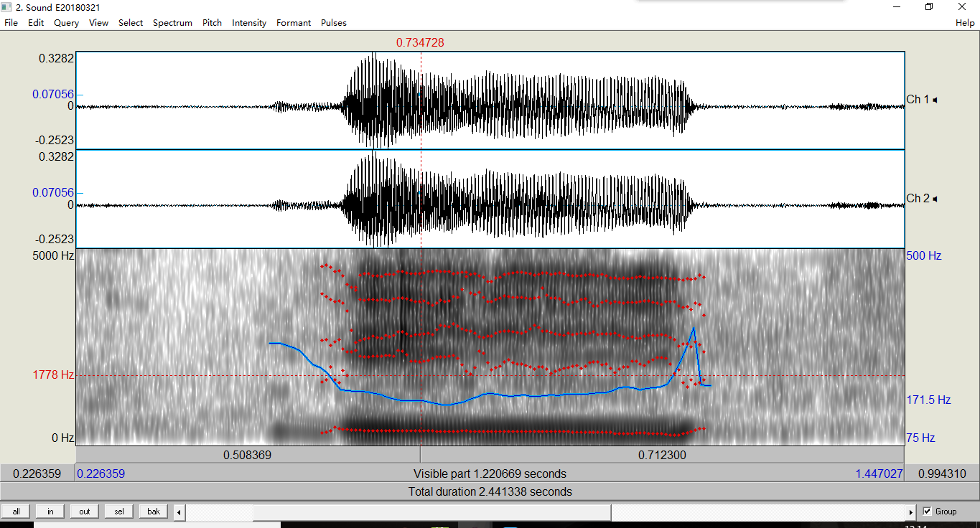Screen dimensions: 980x528
Task: Click the blue 1.447027 end time
Action: [879, 473]
